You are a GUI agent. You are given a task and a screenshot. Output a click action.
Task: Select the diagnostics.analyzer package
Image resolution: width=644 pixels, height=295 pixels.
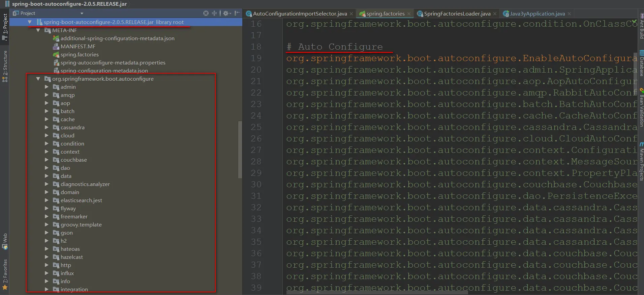coord(85,184)
